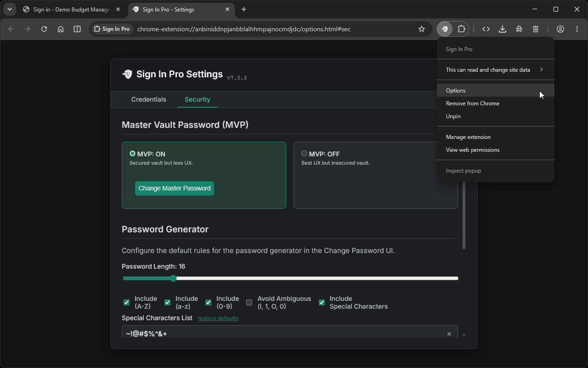Expand 'This can read and change site data' submenu

click(x=496, y=70)
